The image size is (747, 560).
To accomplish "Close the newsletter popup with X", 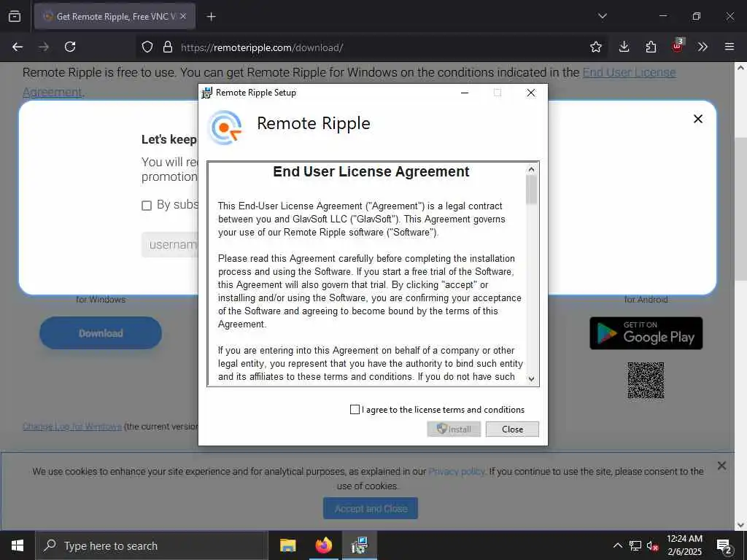I will 698,119.
